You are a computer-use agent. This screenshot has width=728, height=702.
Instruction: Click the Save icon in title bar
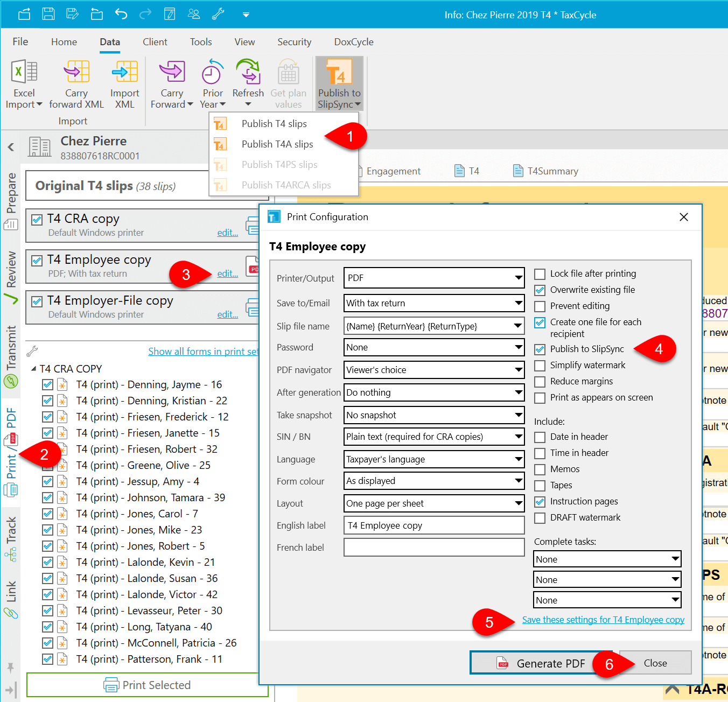pos(48,14)
